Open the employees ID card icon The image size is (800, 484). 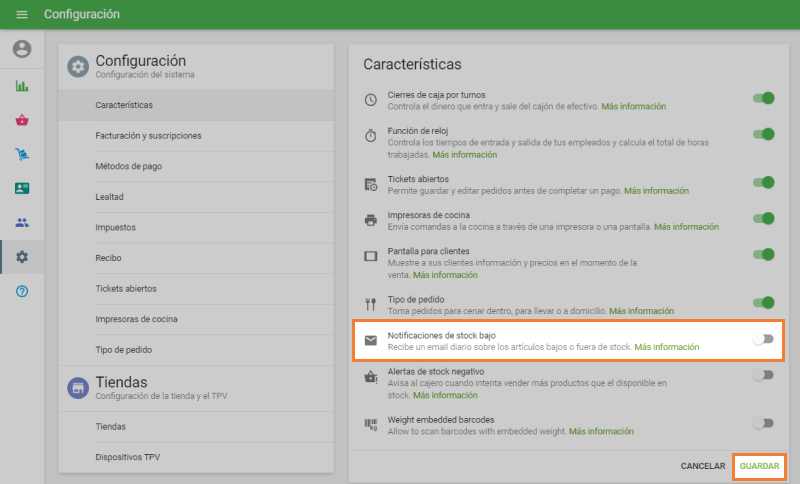pyautogui.click(x=22, y=188)
